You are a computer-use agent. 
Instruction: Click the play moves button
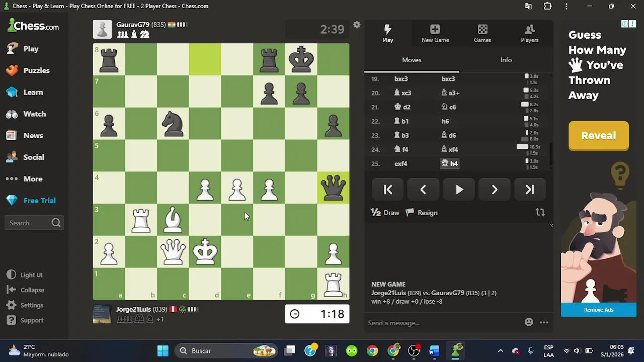coord(459,190)
